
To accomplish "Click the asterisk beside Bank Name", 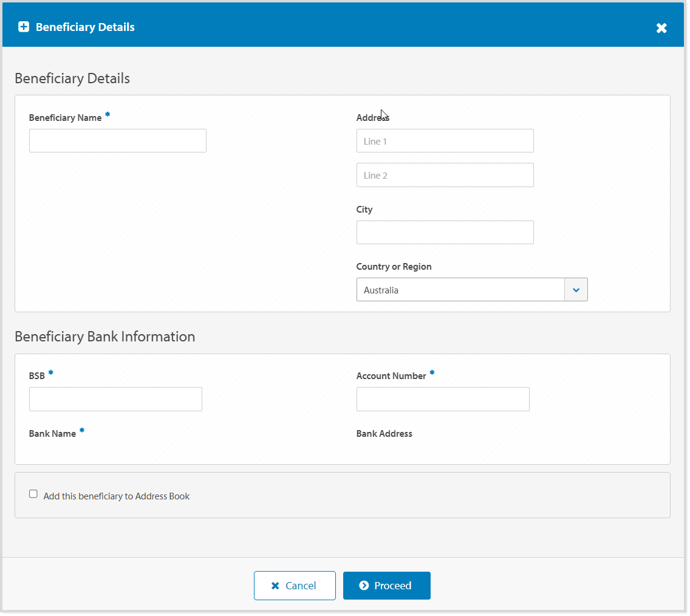I will (x=82, y=429).
